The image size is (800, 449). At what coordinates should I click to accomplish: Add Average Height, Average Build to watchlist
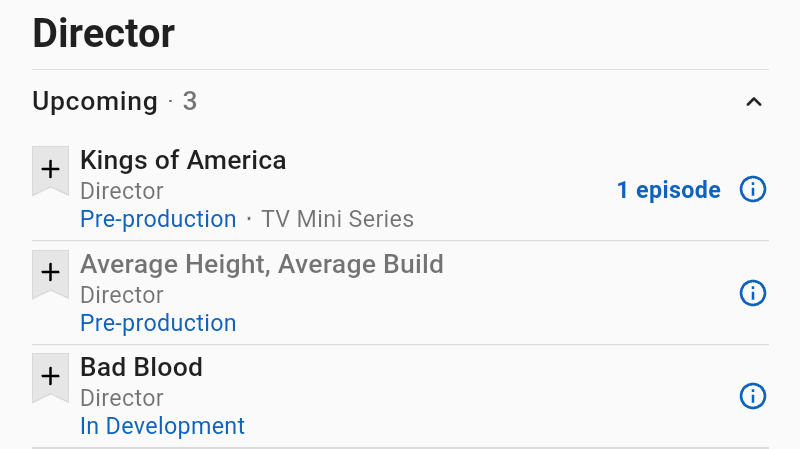pyautogui.click(x=50, y=273)
